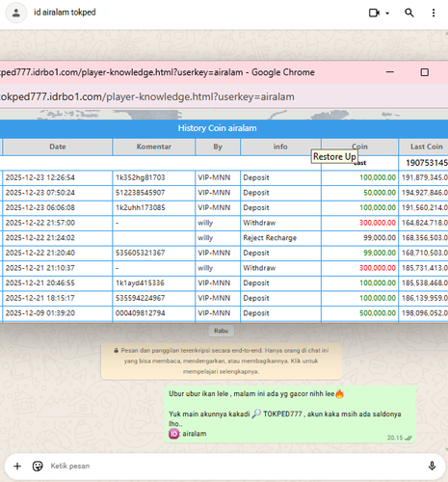Click last coin value 191,879,345
448x482 pixels.
[425, 177]
